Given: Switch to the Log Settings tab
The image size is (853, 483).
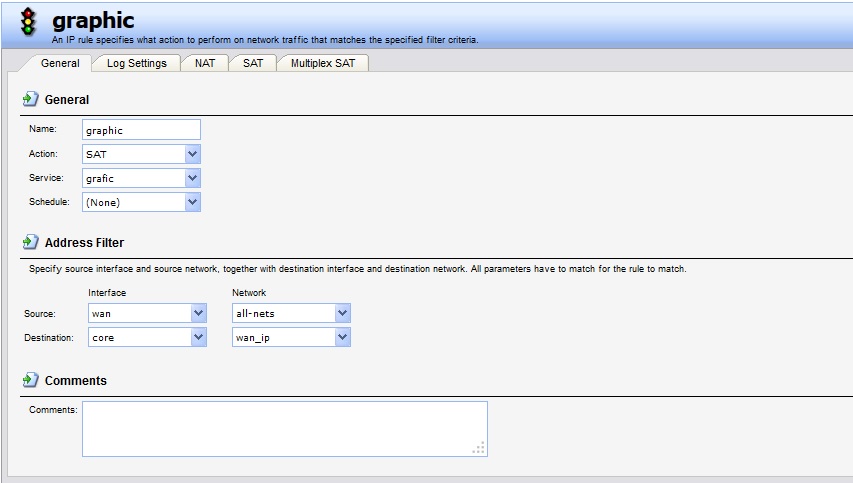Looking at the screenshot, I should click(x=136, y=63).
